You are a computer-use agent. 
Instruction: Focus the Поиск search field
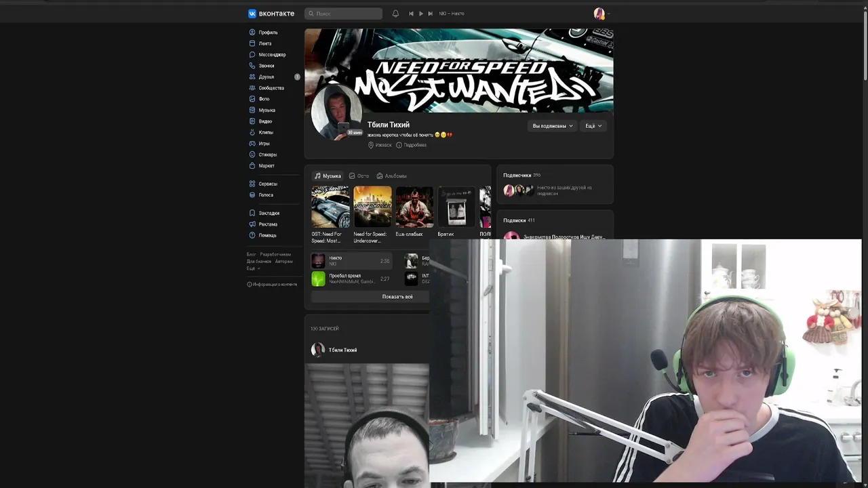click(344, 14)
